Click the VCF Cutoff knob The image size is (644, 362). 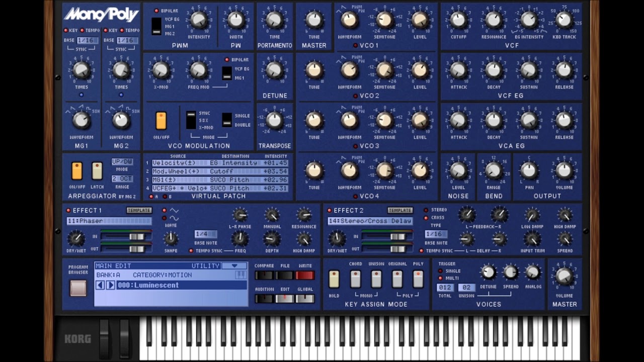point(458,20)
